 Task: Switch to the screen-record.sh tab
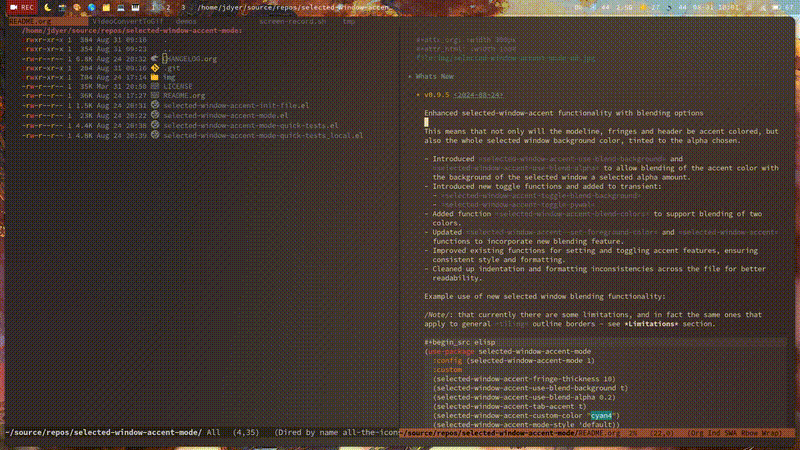292,21
